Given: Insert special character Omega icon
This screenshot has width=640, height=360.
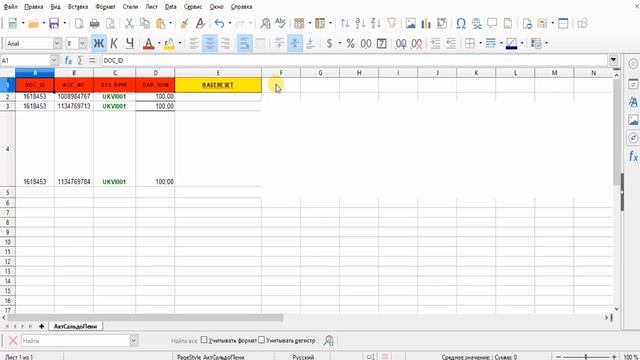Looking at the screenshot, I should pos(461,23).
